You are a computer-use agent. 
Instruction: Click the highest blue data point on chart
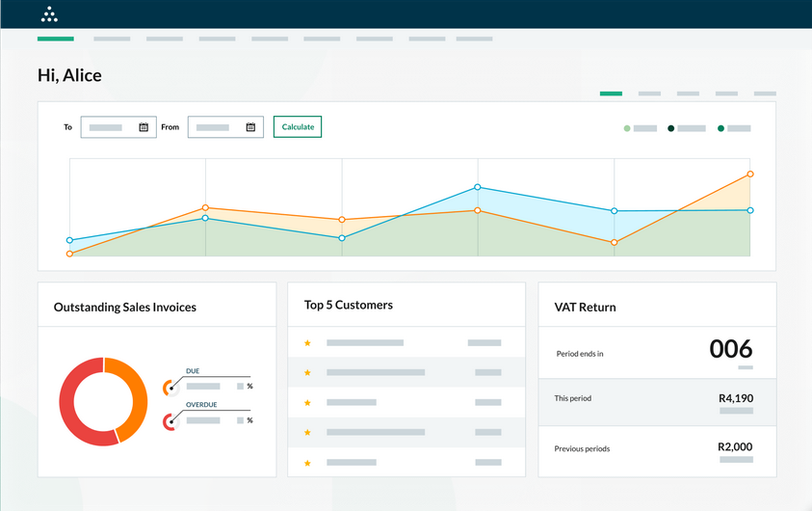point(478,187)
